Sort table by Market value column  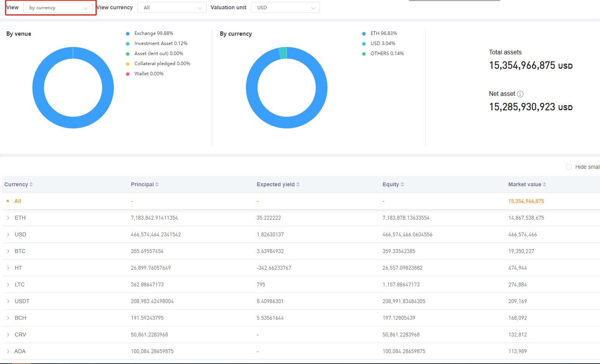[544, 184]
